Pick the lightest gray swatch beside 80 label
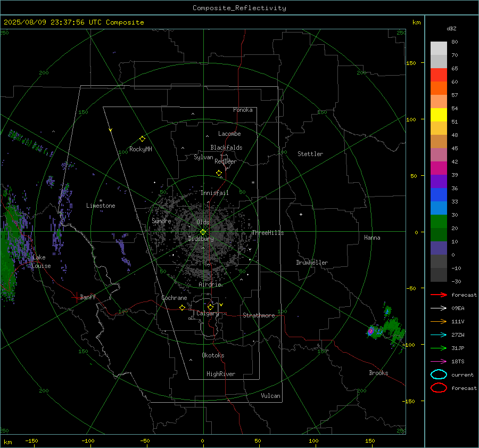Image resolution: width=479 pixels, height=448 pixels. coord(439,48)
